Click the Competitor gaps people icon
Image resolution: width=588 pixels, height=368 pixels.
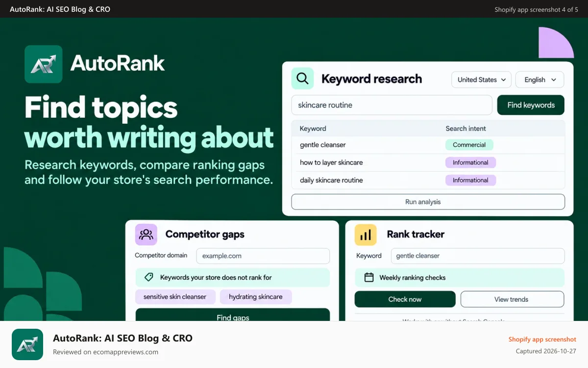pyautogui.click(x=146, y=234)
